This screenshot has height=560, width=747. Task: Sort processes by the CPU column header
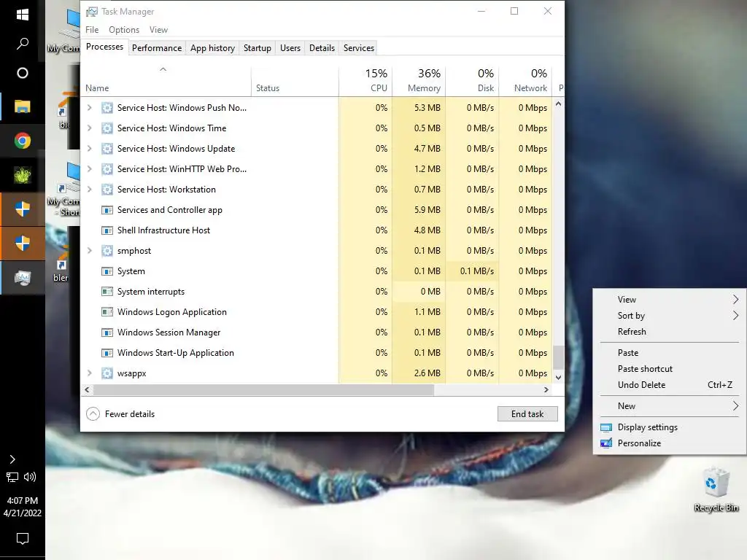[365, 82]
